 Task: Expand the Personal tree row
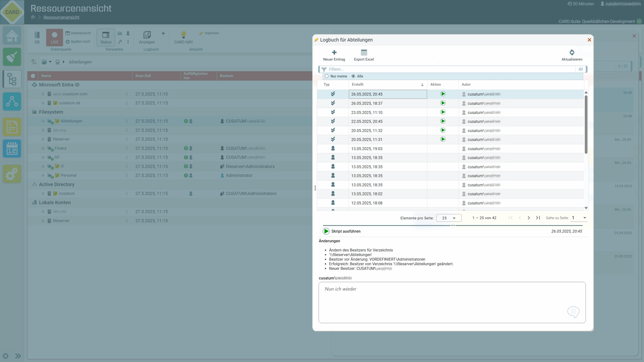click(43, 175)
